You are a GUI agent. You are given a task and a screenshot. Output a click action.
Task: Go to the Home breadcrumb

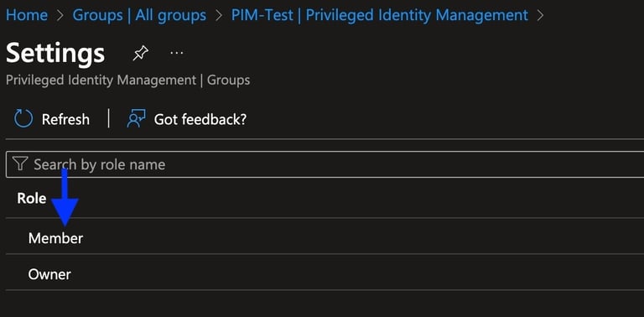27,16
